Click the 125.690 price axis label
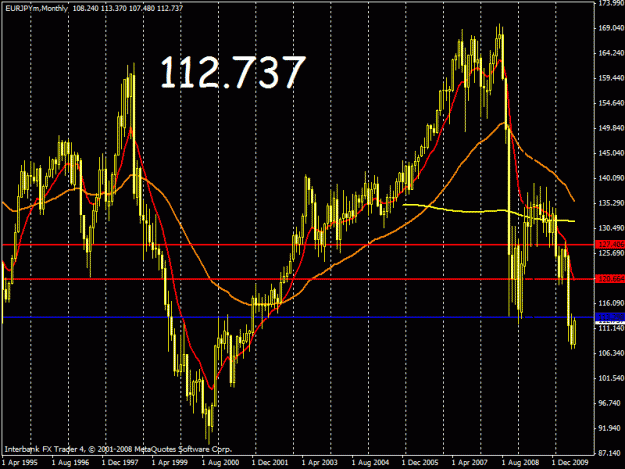 click(x=611, y=253)
